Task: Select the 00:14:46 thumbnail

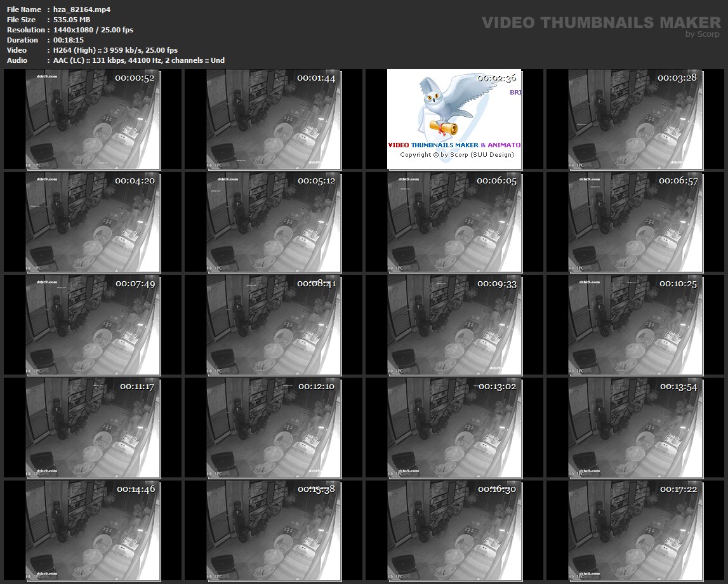Action: [x=93, y=531]
